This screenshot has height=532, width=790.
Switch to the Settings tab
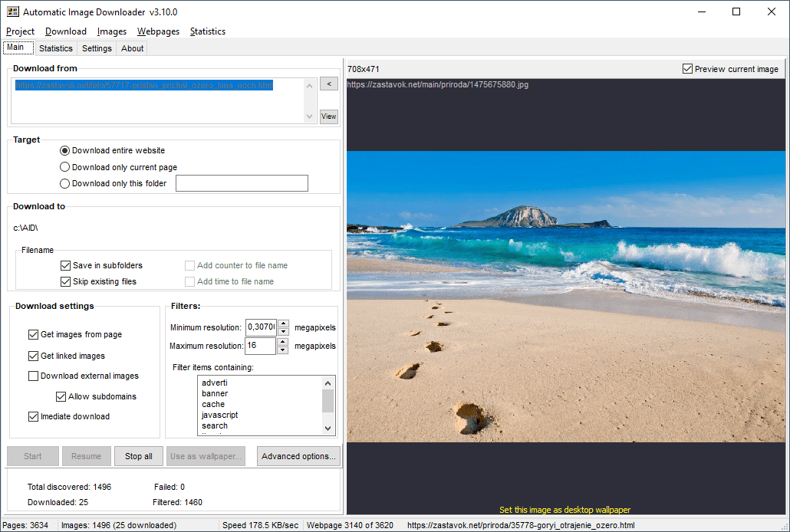(97, 48)
